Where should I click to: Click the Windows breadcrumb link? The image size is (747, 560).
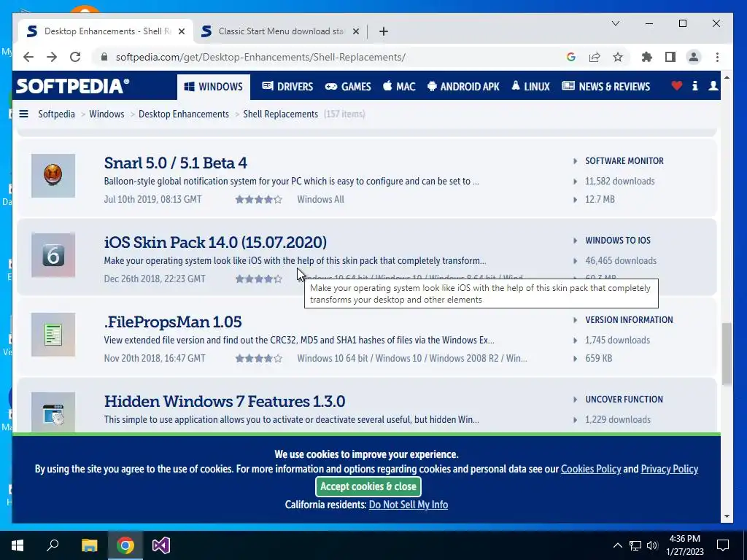pos(107,114)
